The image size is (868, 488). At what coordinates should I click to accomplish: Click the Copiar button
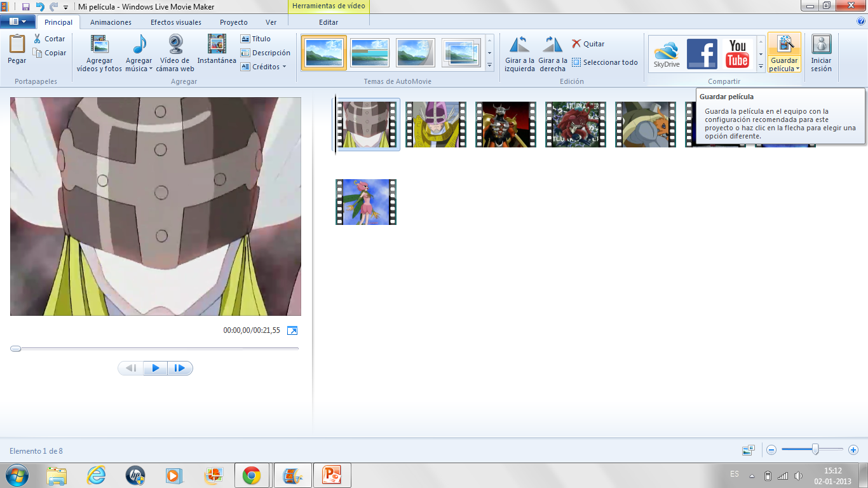[50, 53]
